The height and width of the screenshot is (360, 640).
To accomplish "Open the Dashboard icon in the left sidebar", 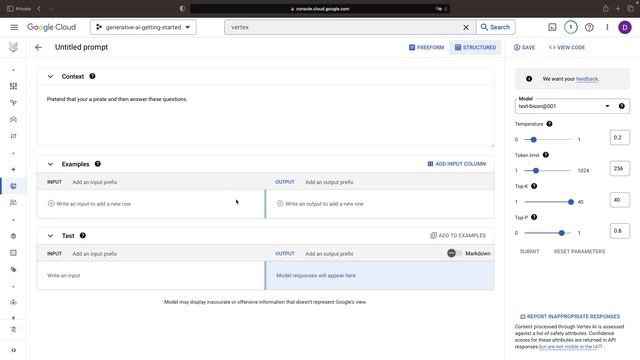I will [13, 86].
